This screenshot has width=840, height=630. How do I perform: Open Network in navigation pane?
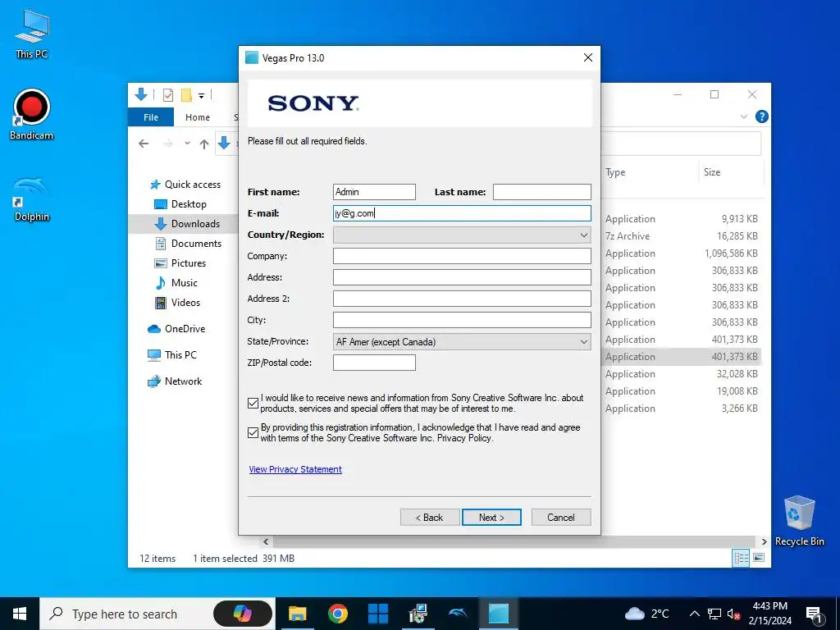click(175, 381)
